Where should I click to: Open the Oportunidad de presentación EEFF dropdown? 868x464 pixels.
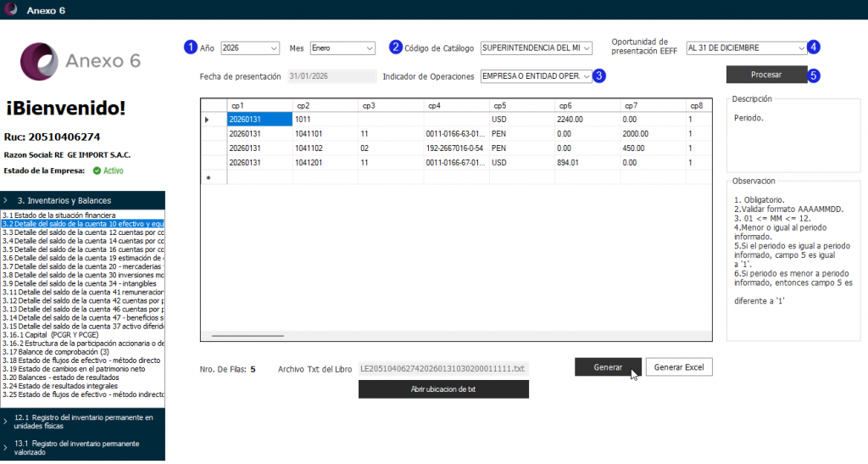(x=746, y=48)
